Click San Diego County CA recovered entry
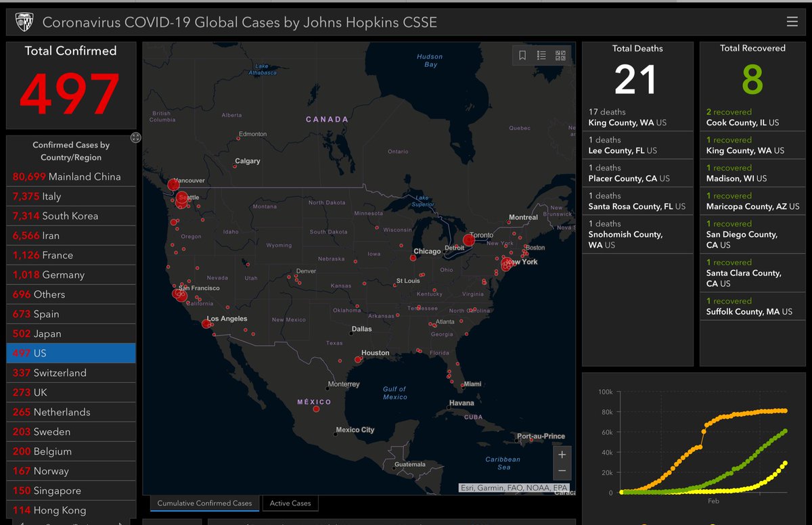The width and height of the screenshot is (812, 525). coord(752,234)
